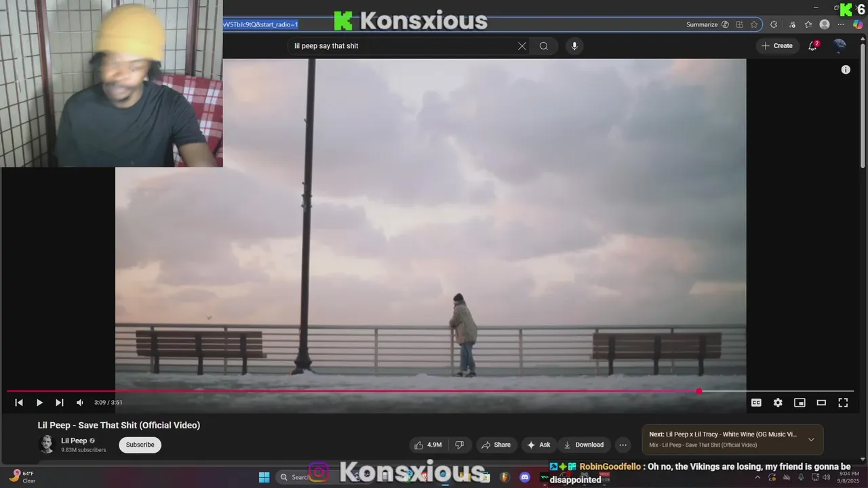The width and height of the screenshot is (868, 488).
Task: Open the favorites list icon
Action: 808,24
